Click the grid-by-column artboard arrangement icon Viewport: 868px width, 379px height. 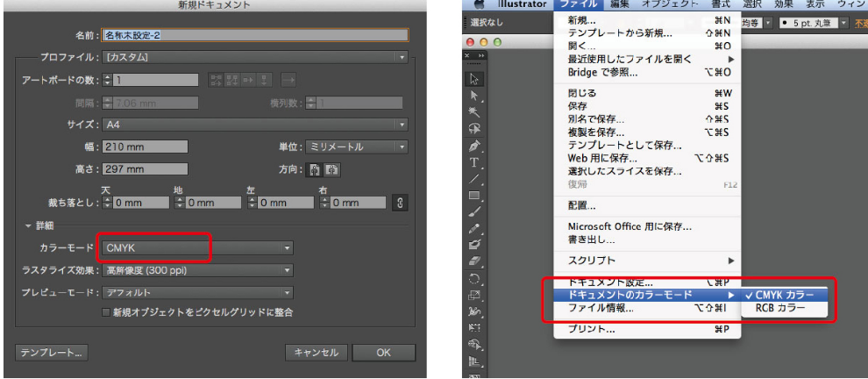coord(232,80)
